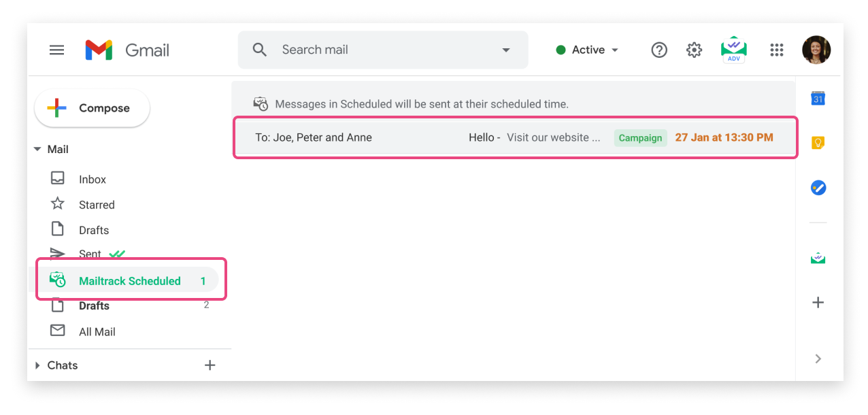Collapse the Mail section
The height and width of the screenshot is (415, 868).
tap(37, 150)
